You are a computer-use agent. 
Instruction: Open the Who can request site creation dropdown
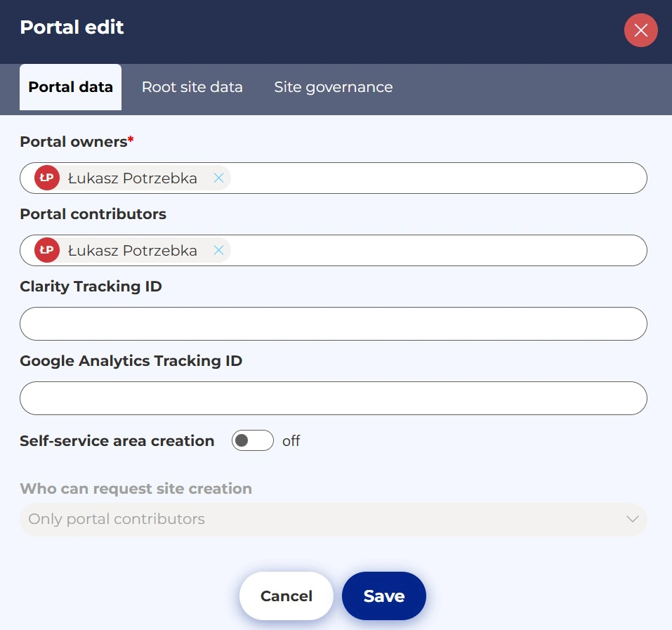(333, 520)
